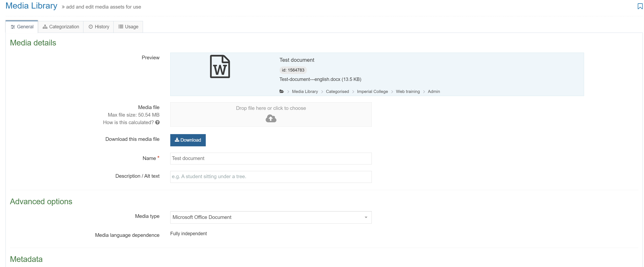Image resolution: width=644 pixels, height=267 pixels.
Task: Switch to the History tab
Action: click(x=99, y=27)
